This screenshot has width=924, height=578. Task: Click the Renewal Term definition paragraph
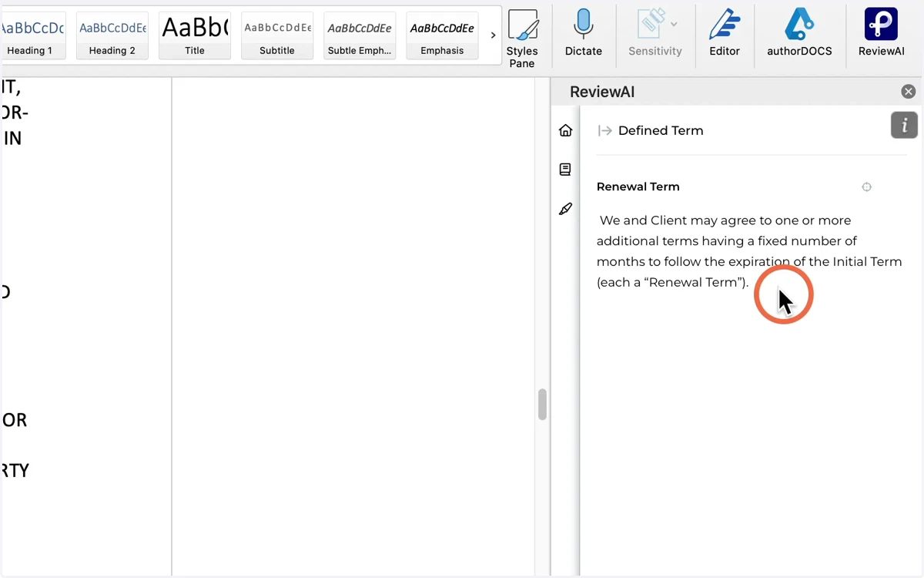coord(749,251)
